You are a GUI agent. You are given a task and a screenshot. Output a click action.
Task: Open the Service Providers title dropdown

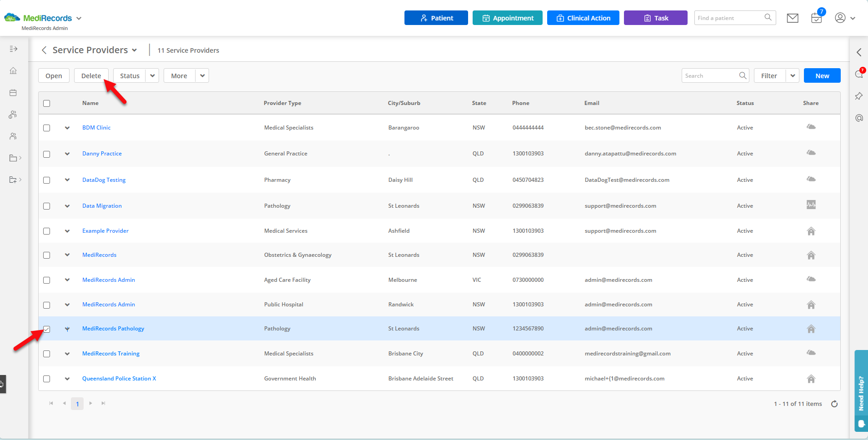(x=135, y=50)
